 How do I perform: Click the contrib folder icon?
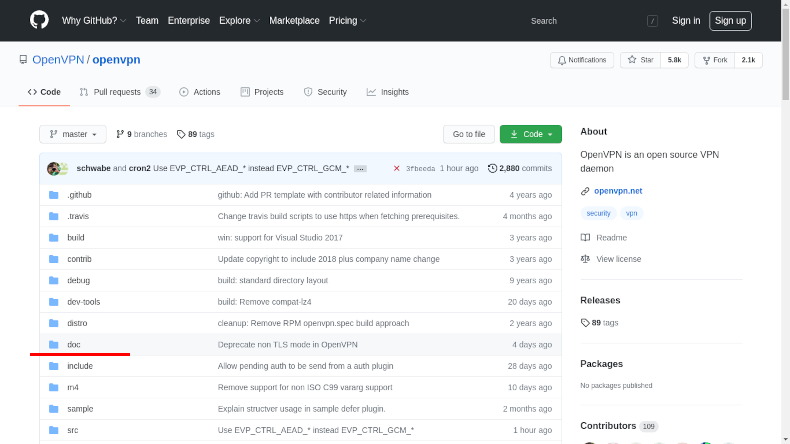[53, 259]
